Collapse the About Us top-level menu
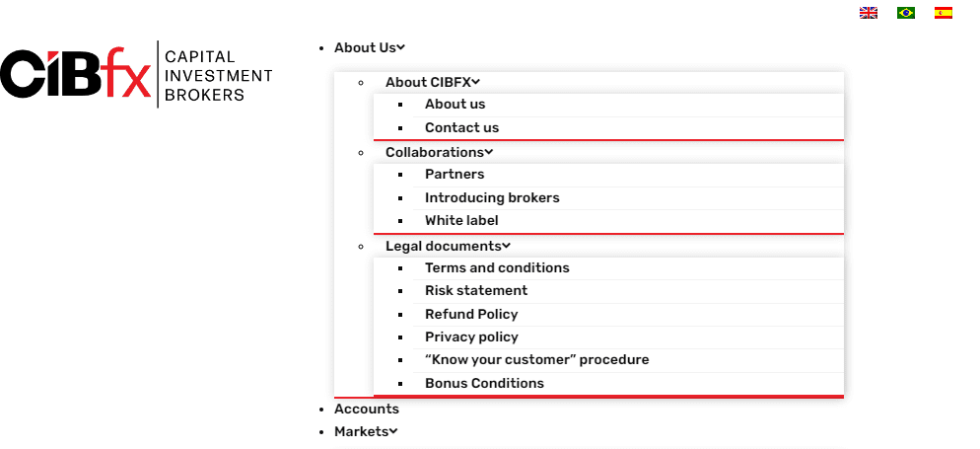 tap(370, 47)
